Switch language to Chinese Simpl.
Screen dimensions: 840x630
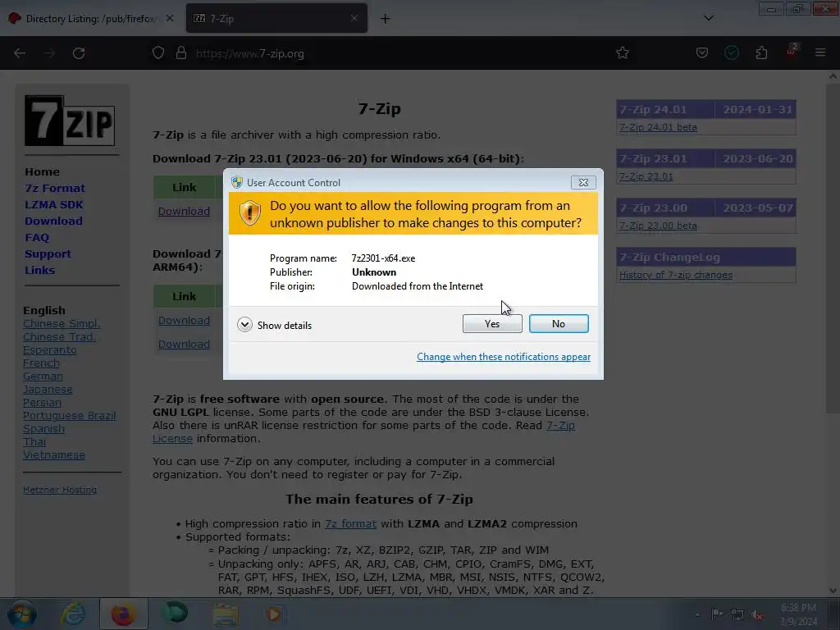click(62, 323)
